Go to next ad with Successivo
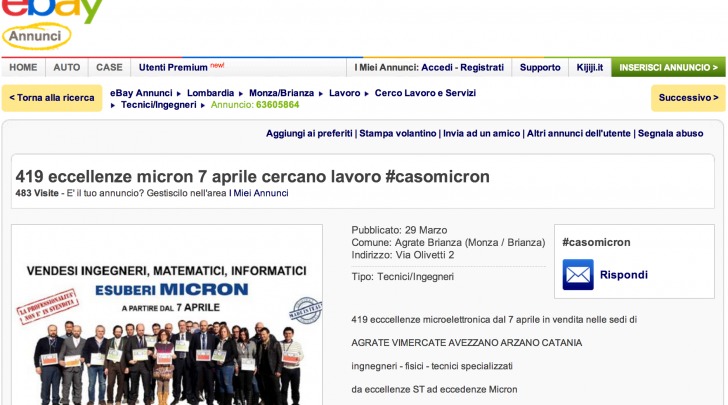This screenshot has width=728, height=405. [688, 98]
